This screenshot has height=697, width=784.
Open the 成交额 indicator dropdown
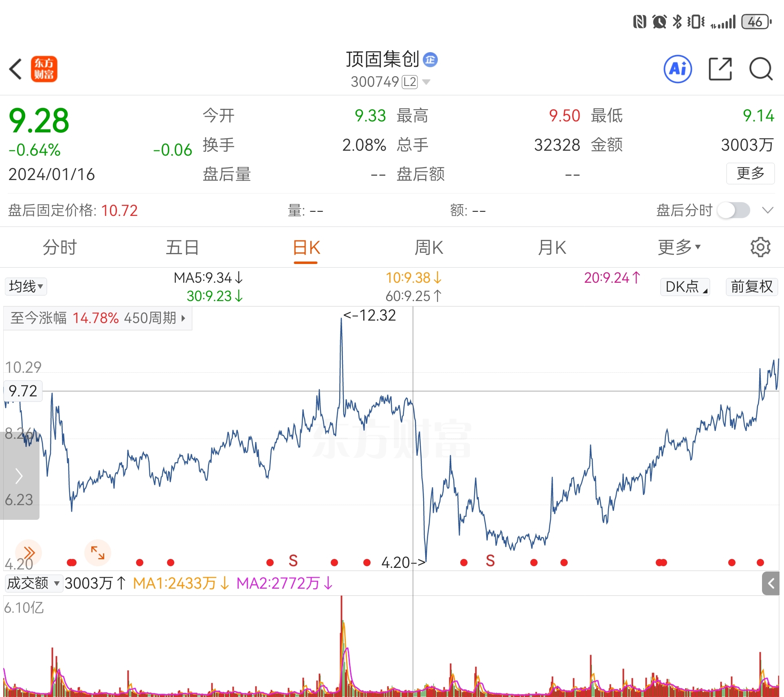[x=33, y=583]
